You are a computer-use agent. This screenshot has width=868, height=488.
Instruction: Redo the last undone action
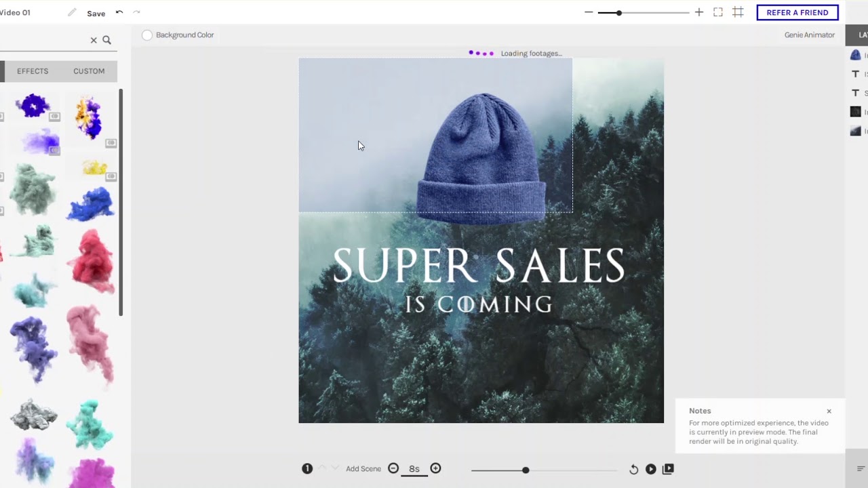(x=136, y=12)
